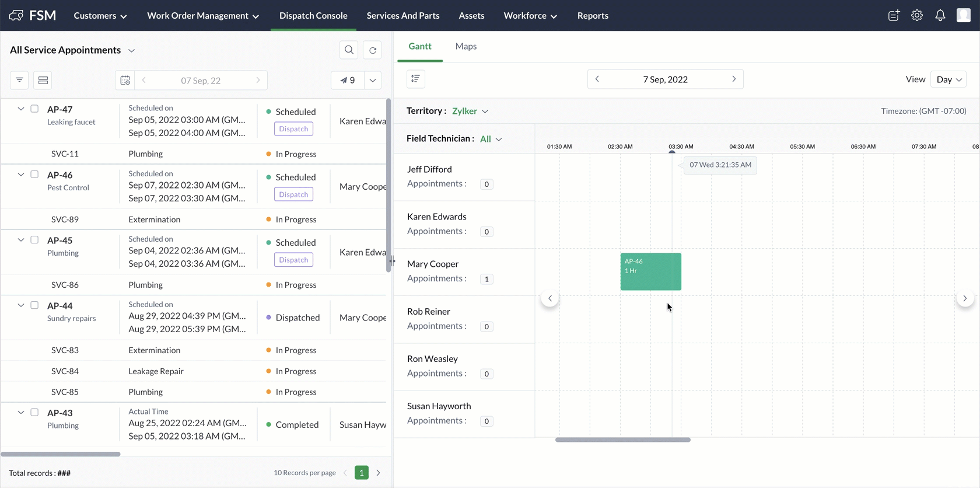The width and height of the screenshot is (980, 488).
Task: Click the Gantt horizontal scrollbar
Action: coord(622,440)
